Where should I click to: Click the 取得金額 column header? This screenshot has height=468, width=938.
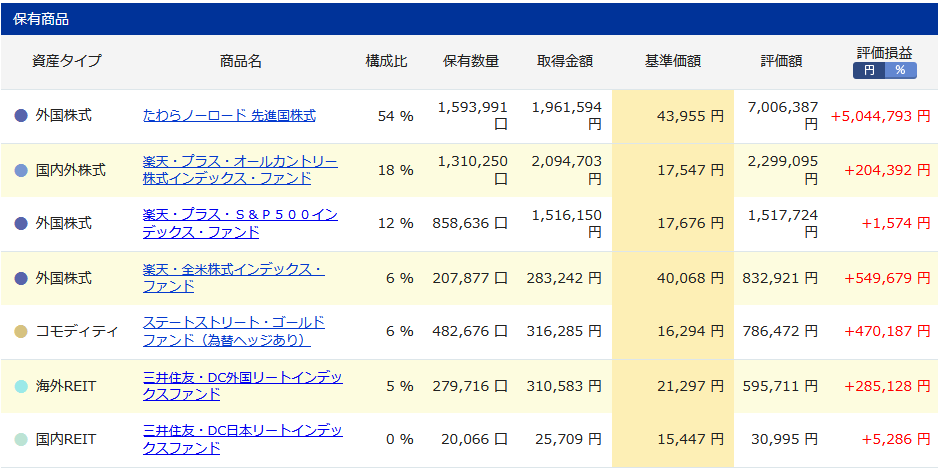[565, 61]
